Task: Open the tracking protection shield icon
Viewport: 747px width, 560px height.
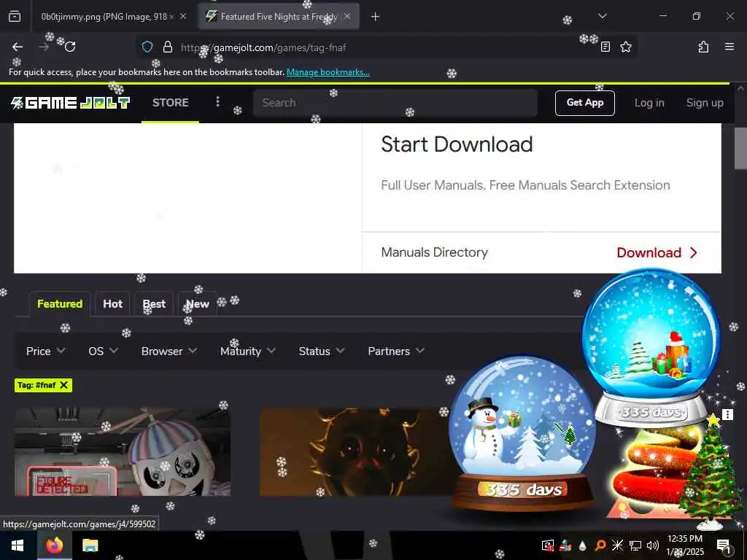Action: click(x=147, y=47)
